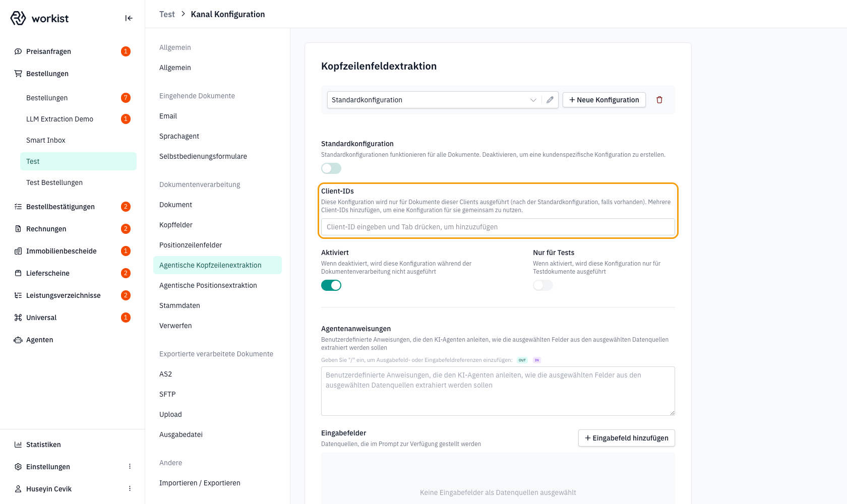The width and height of the screenshot is (847, 504).
Task: Click the Bestellungen cart icon
Action: [x=18, y=74]
